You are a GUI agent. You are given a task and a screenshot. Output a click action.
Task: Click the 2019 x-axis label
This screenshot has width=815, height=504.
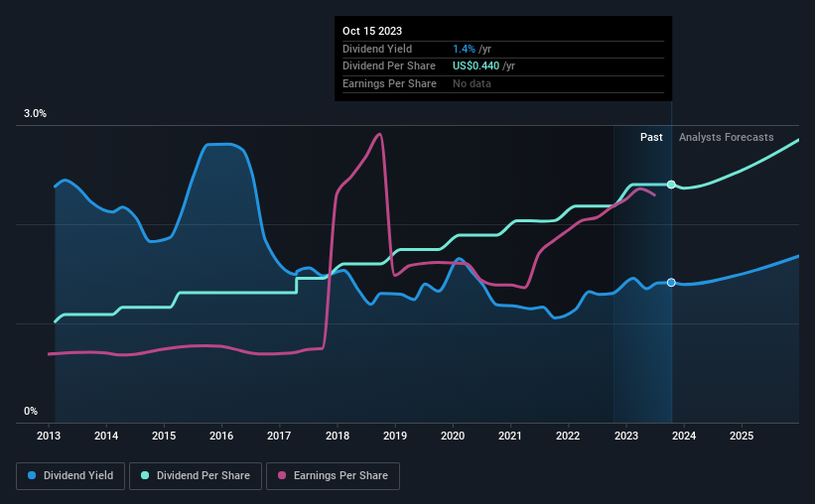395,436
